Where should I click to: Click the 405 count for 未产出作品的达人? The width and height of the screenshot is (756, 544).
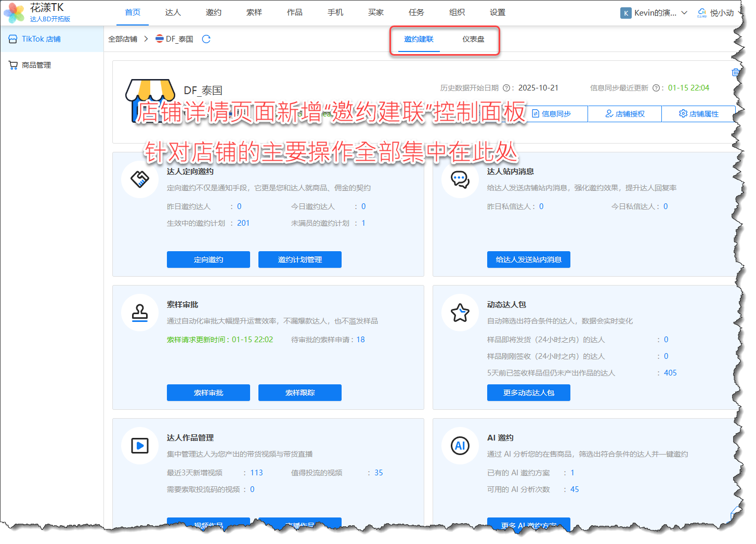(x=670, y=373)
